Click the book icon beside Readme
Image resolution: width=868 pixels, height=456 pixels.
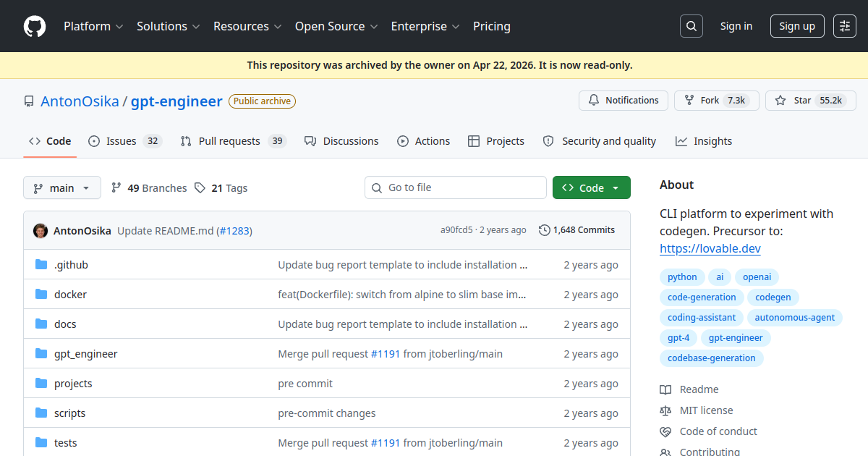point(665,389)
